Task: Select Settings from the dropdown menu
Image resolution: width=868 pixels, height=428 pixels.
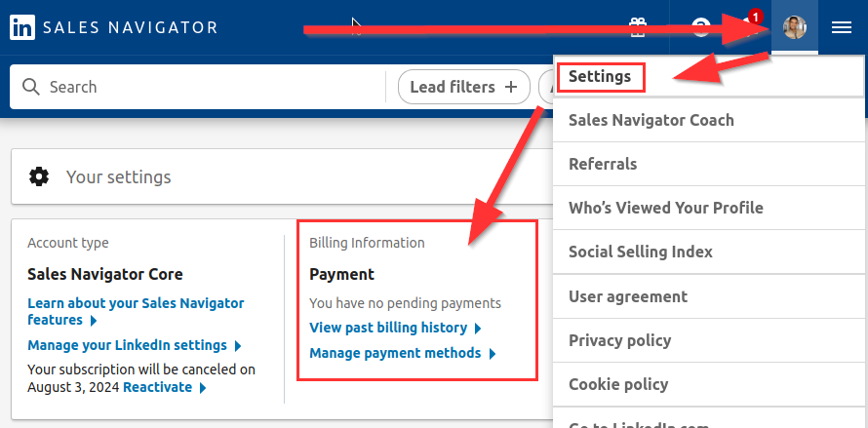Action: 600,76
